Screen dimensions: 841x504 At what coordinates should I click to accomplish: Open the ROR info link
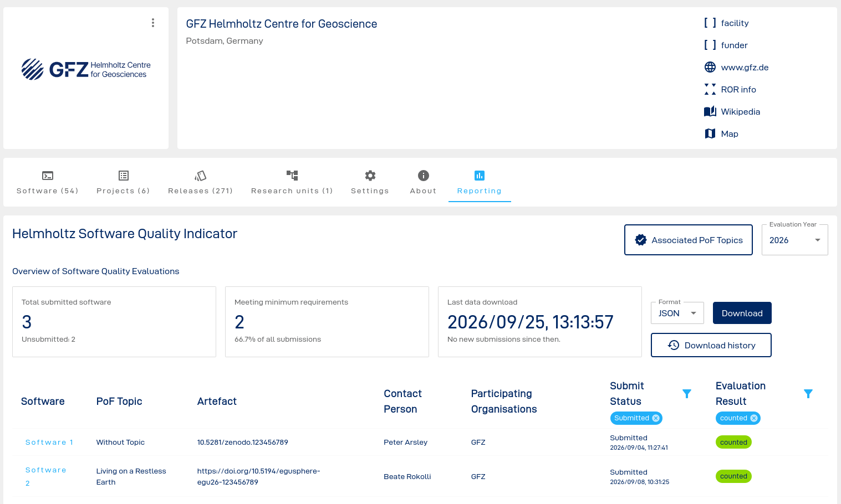[x=738, y=90]
